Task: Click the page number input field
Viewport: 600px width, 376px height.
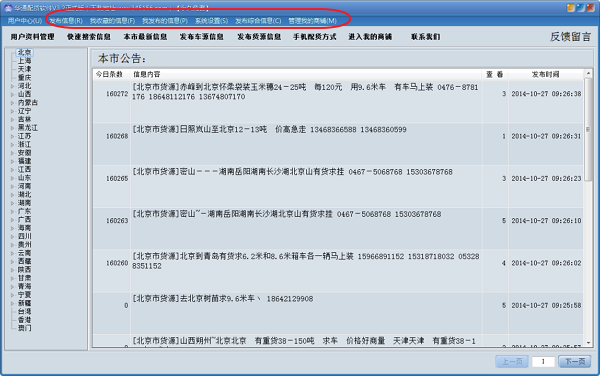Action: point(543,361)
